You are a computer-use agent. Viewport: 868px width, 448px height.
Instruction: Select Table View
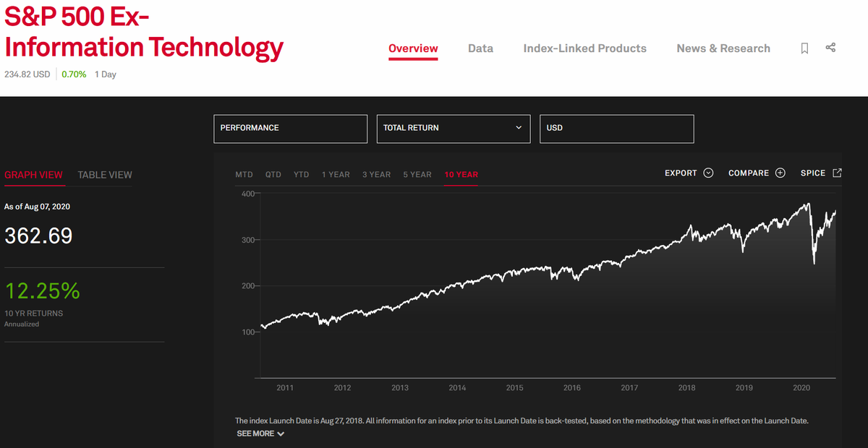[x=105, y=175]
